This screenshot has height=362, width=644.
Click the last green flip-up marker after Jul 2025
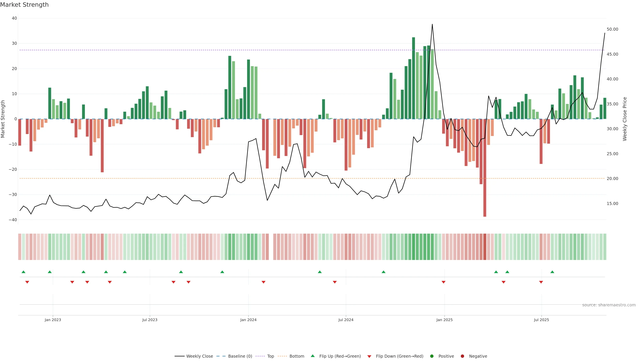click(552, 272)
